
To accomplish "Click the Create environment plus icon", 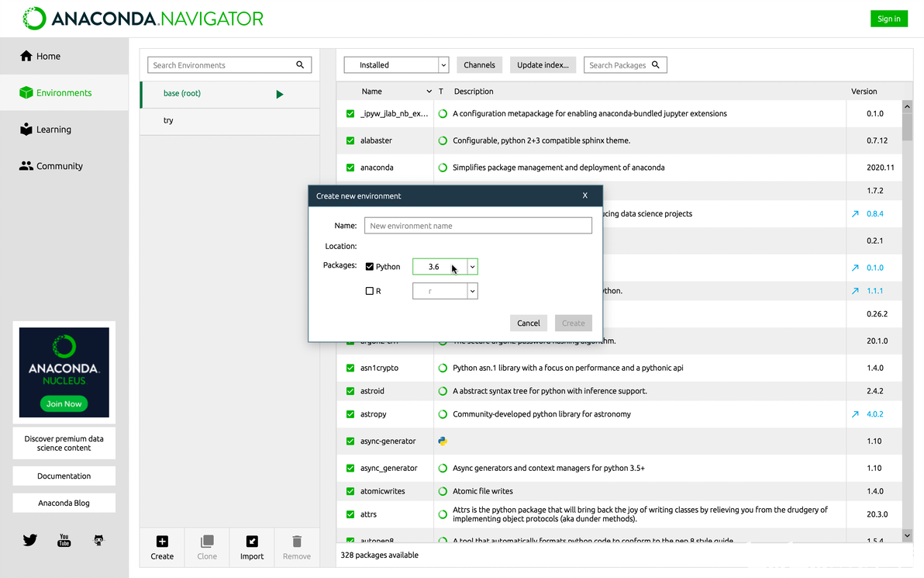I will click(162, 542).
